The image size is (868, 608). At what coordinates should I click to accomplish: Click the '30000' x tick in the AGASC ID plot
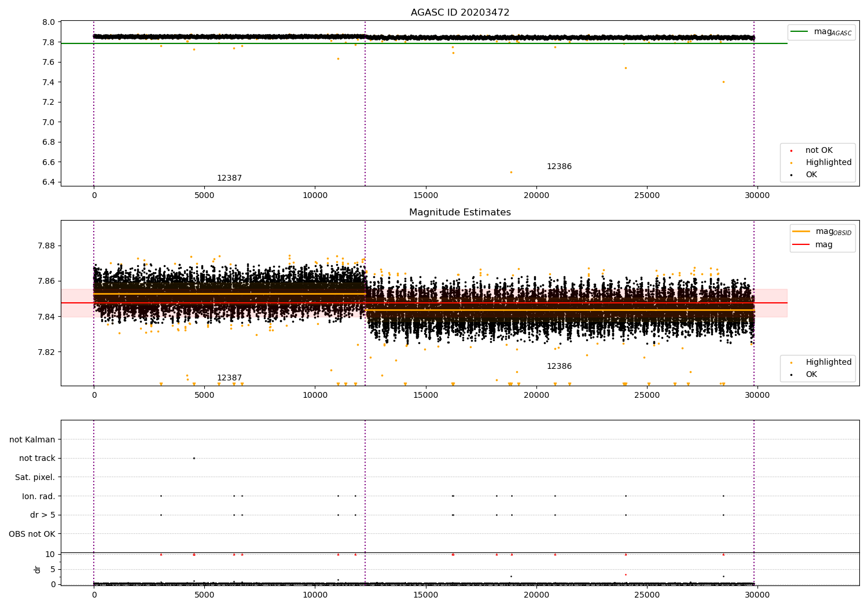click(x=757, y=196)
